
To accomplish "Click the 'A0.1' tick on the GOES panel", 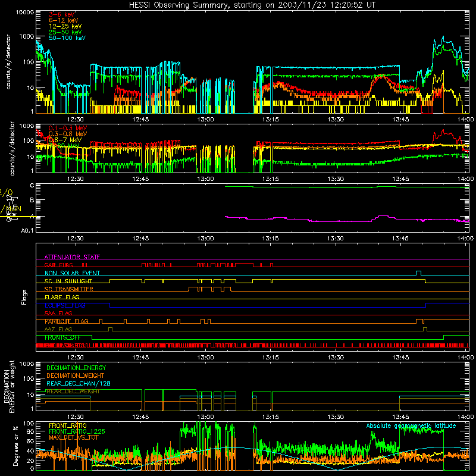I will 27,230.
